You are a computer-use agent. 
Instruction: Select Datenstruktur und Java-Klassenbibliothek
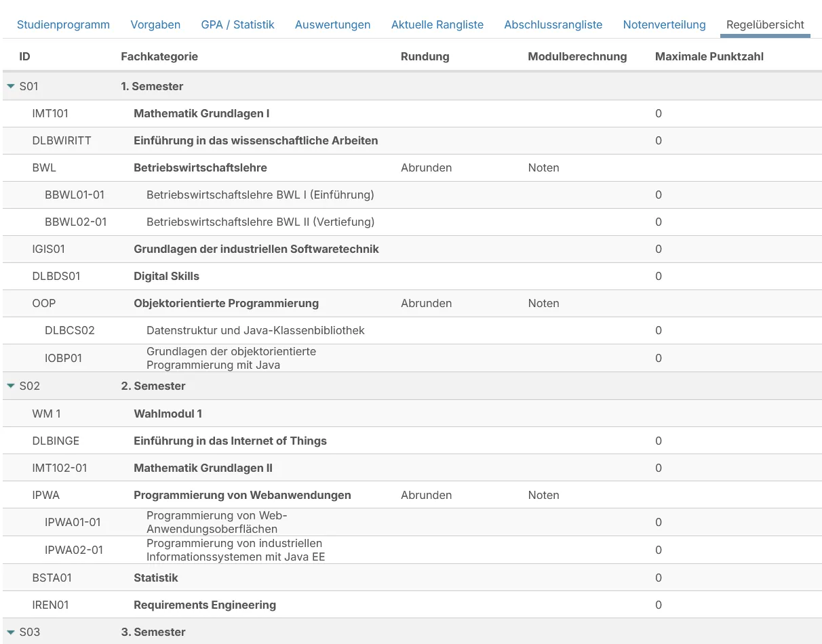(256, 330)
